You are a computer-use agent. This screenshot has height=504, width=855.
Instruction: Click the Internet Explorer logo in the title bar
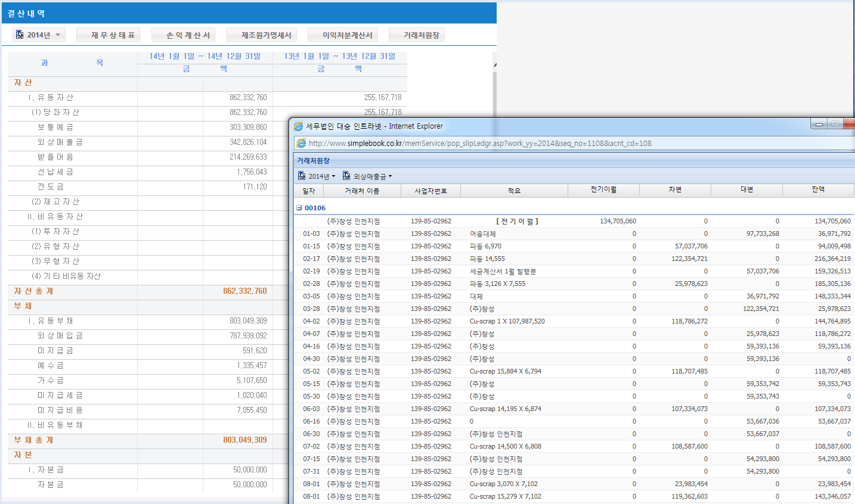click(x=298, y=126)
